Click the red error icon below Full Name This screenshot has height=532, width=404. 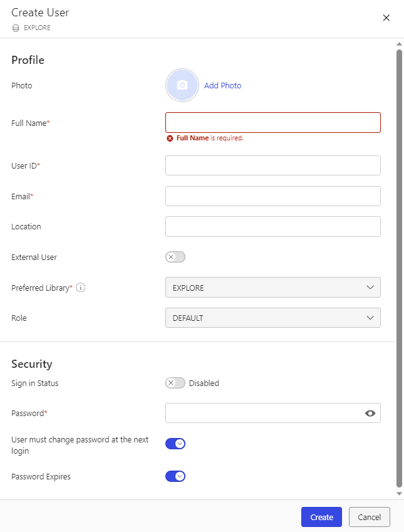click(170, 138)
